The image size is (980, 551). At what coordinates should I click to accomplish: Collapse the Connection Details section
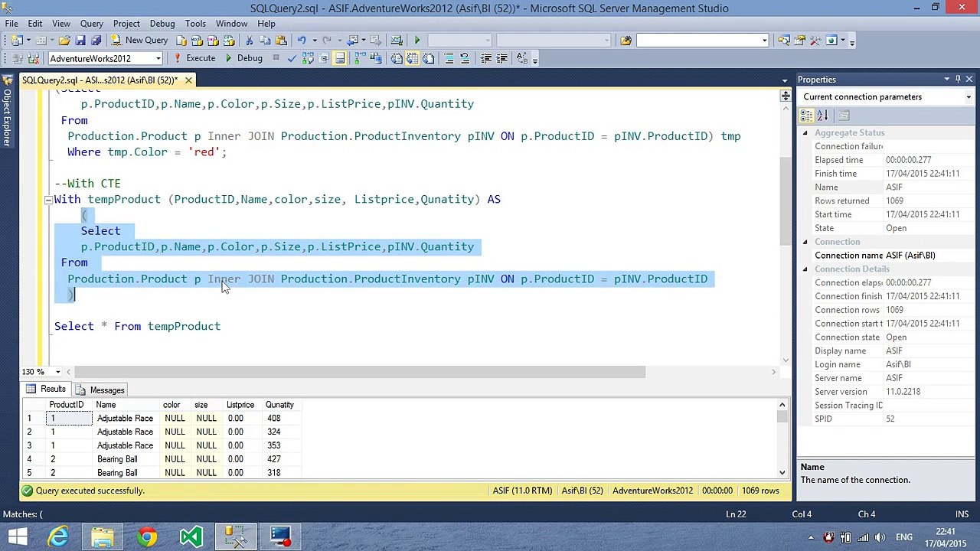coord(805,269)
